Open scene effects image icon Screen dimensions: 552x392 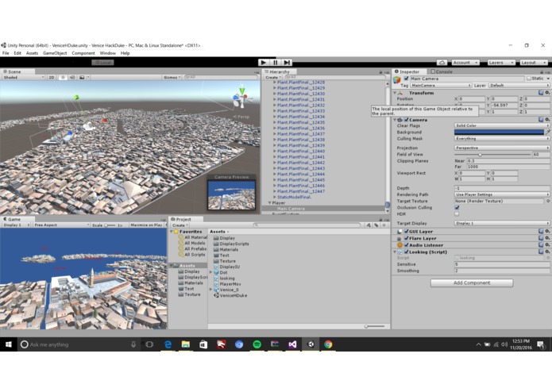82,77
